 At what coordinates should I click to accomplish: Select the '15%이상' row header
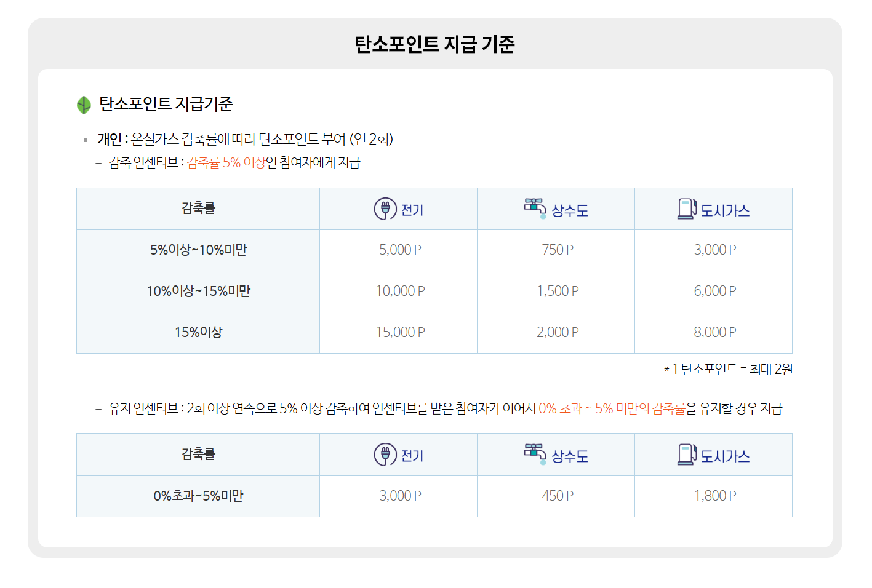tap(198, 332)
